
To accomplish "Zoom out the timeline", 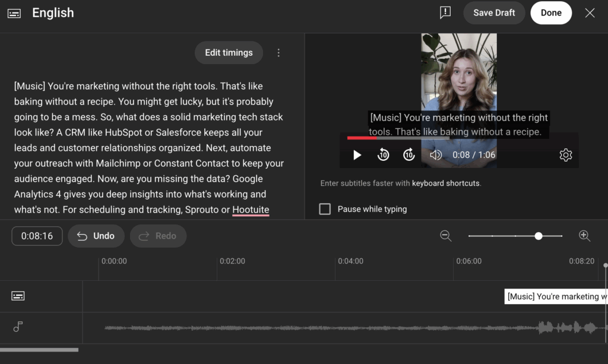I will point(445,236).
